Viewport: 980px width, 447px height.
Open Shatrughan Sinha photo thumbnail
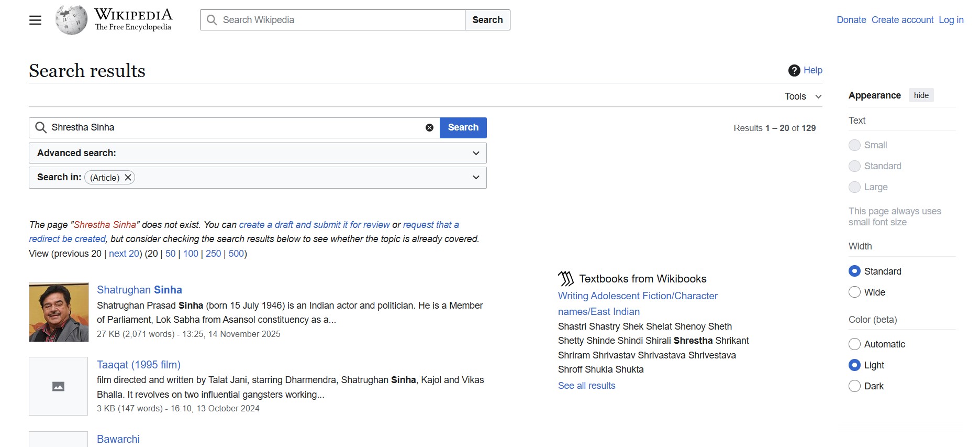59,312
